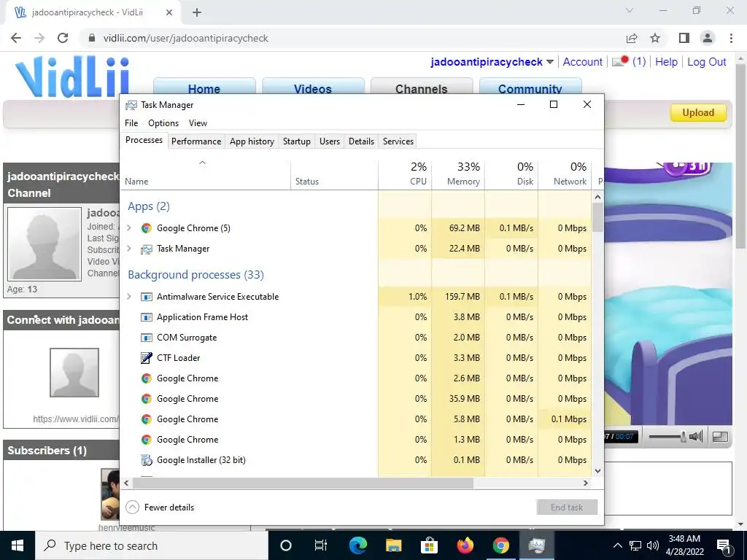This screenshot has width=747, height=560.
Task: Open the Options menu in Task Manager
Action: (163, 122)
